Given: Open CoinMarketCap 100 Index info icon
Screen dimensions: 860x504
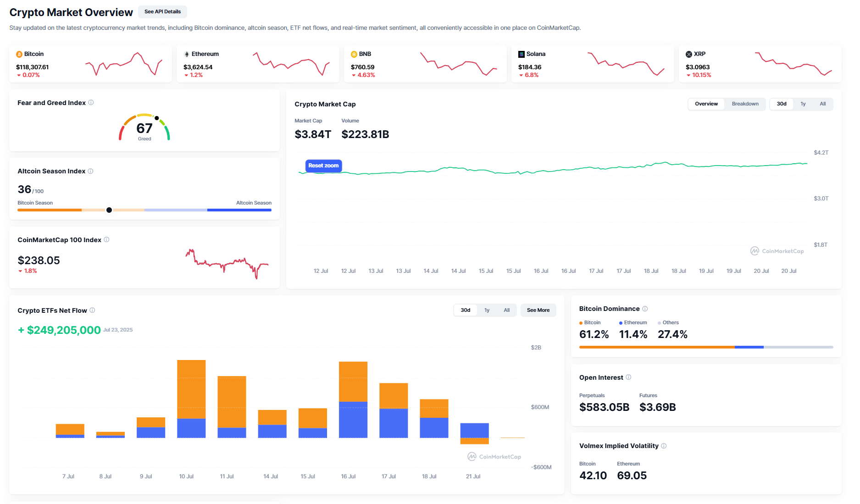Looking at the screenshot, I should click(106, 239).
